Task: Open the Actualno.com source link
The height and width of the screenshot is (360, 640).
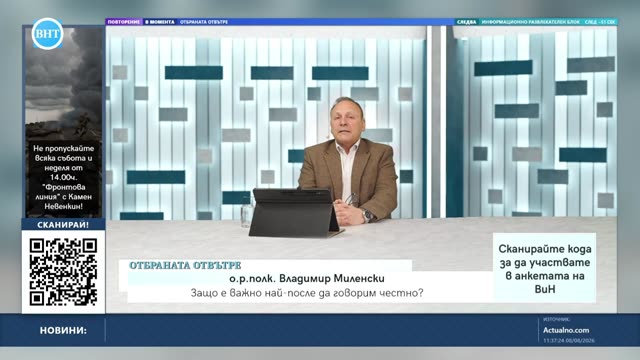Action: pyautogui.click(x=566, y=330)
